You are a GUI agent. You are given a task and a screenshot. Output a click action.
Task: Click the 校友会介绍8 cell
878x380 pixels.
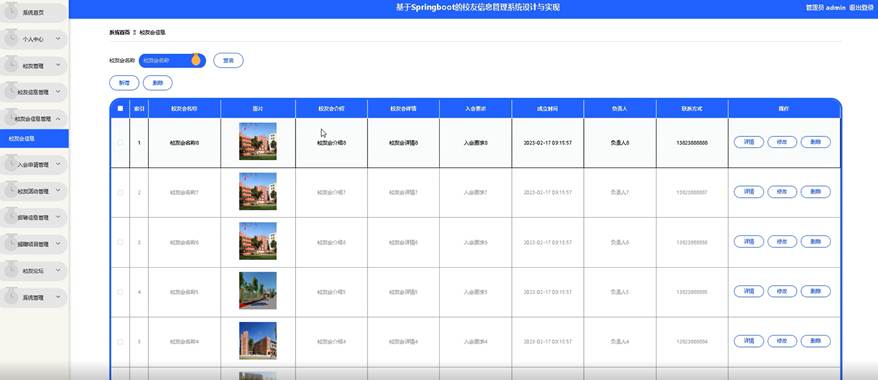[x=331, y=143]
